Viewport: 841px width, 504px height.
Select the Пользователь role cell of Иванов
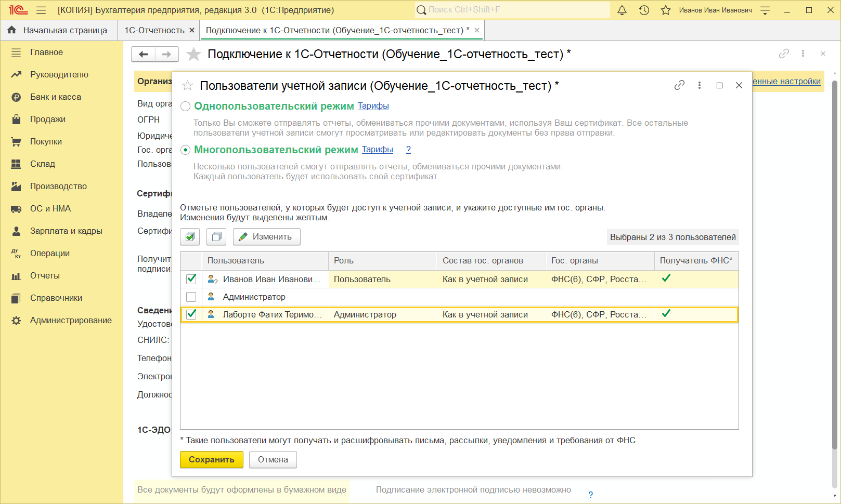(383, 279)
